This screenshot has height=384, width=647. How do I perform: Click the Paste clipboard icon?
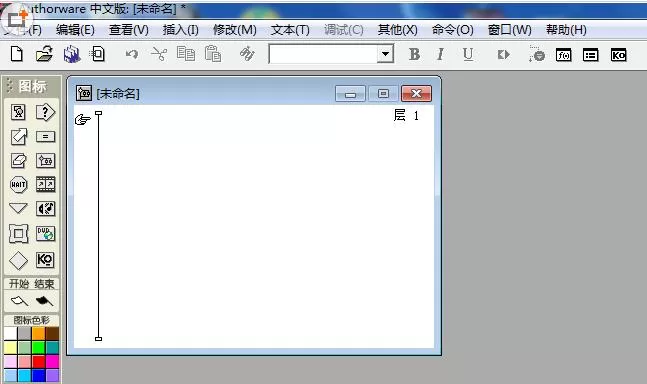[x=213, y=54]
